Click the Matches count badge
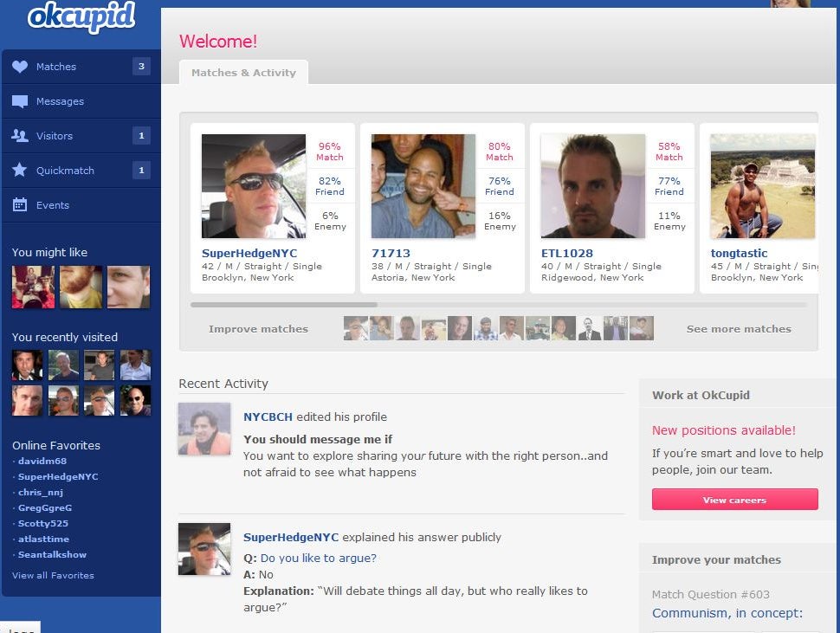 [x=141, y=67]
